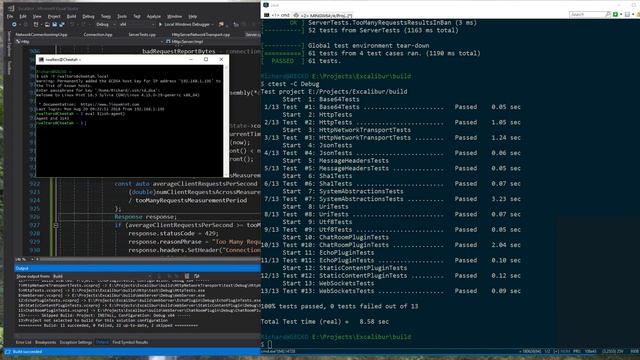The height and width of the screenshot is (360, 640).
Task: Collapse the code block at line 927
Action: 56,225
